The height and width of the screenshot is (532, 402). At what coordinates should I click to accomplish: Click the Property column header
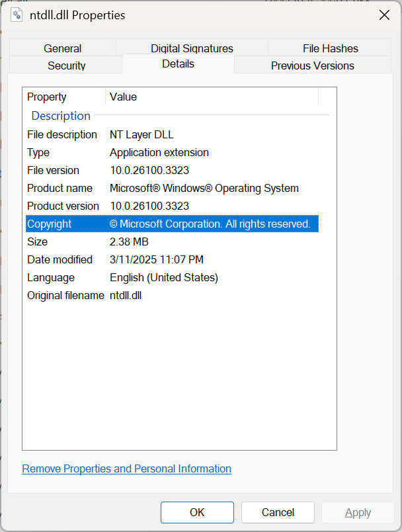pyautogui.click(x=63, y=97)
